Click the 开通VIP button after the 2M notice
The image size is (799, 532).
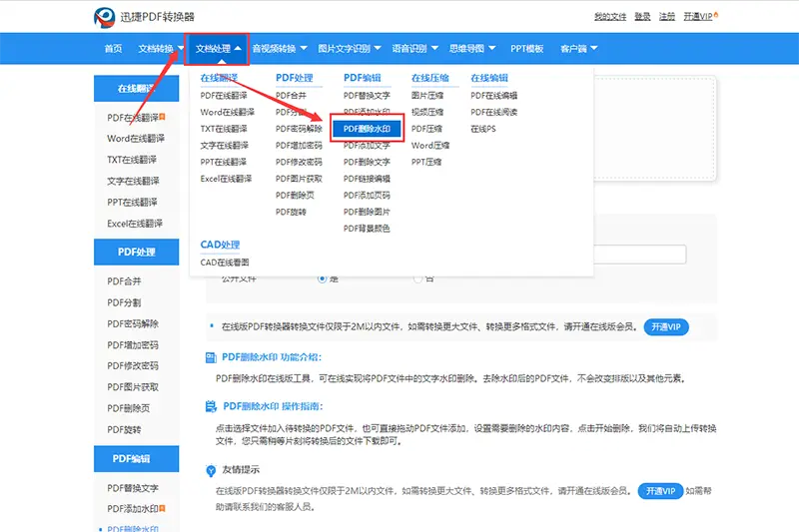(x=666, y=326)
